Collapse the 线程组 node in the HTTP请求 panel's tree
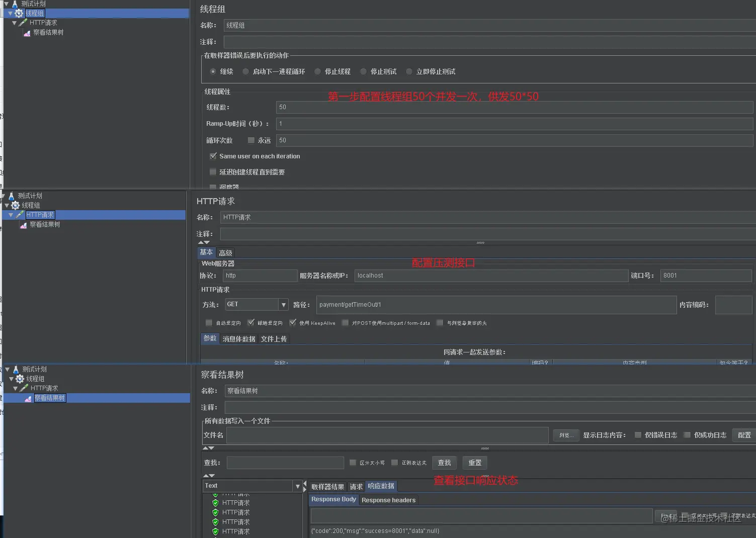This screenshot has width=756, height=538. pos(7,205)
